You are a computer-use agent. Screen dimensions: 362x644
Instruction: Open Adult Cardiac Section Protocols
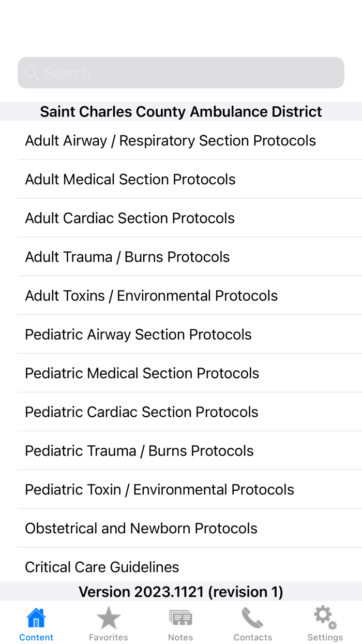point(130,218)
